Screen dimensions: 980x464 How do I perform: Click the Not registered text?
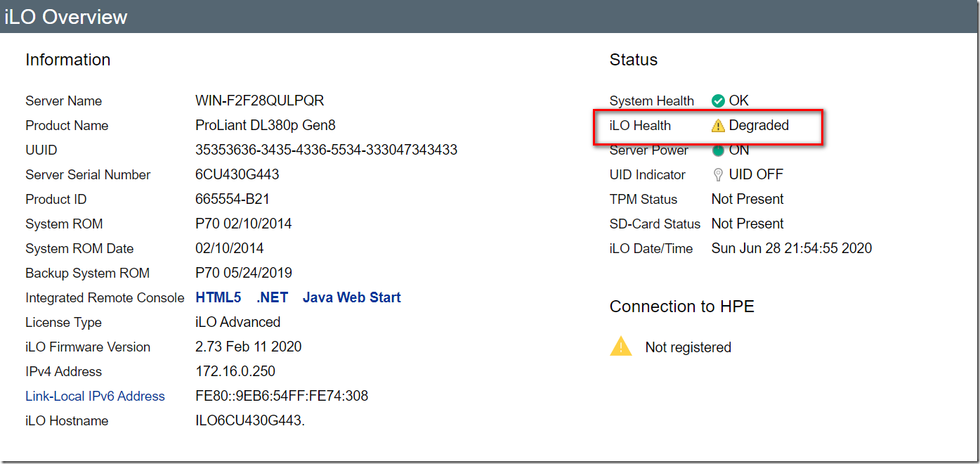tap(688, 347)
